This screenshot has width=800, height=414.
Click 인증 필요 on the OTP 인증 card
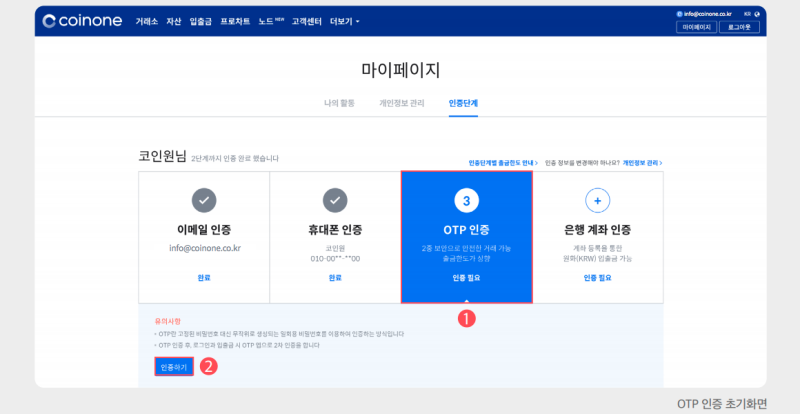tap(466, 278)
